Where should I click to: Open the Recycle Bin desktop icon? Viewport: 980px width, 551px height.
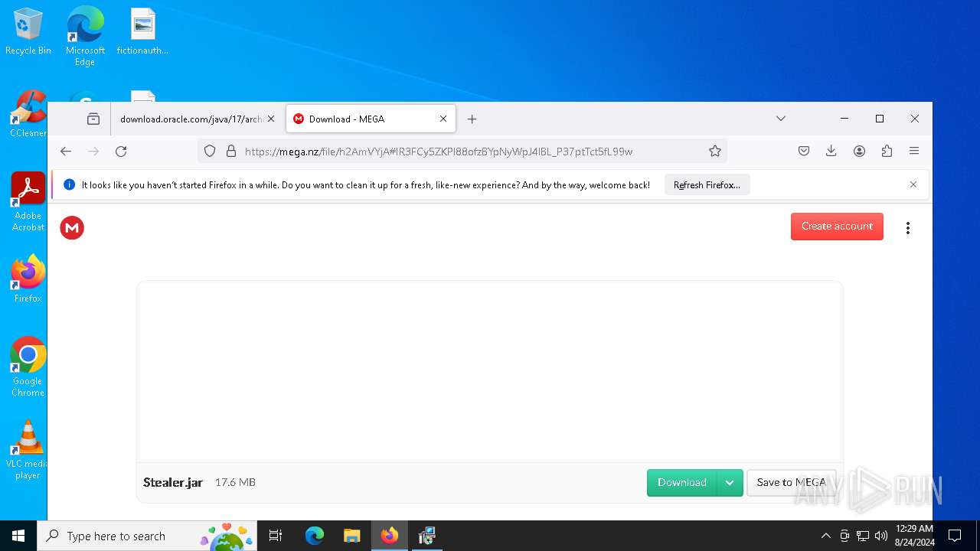click(x=28, y=32)
